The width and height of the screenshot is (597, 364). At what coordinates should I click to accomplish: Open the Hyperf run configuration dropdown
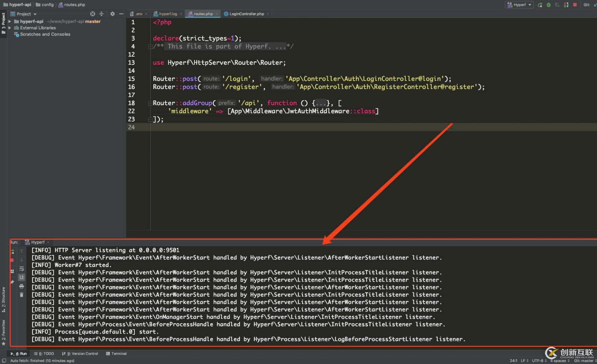[x=519, y=5]
